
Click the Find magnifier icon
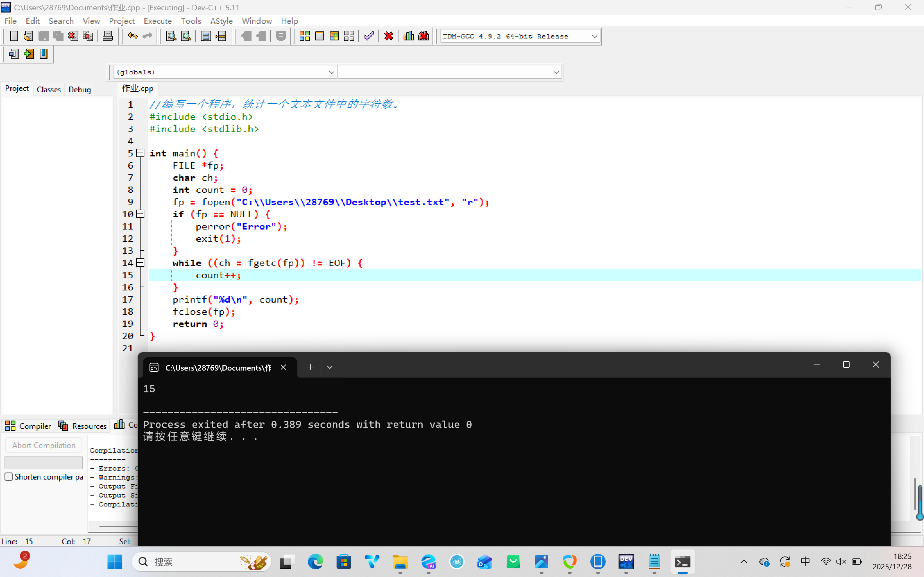171,36
